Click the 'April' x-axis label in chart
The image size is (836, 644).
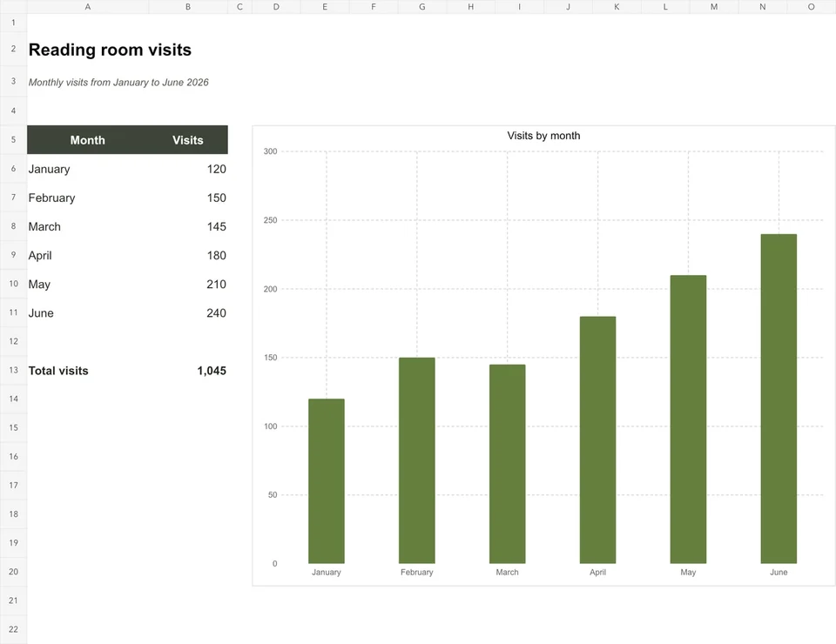[597, 572]
